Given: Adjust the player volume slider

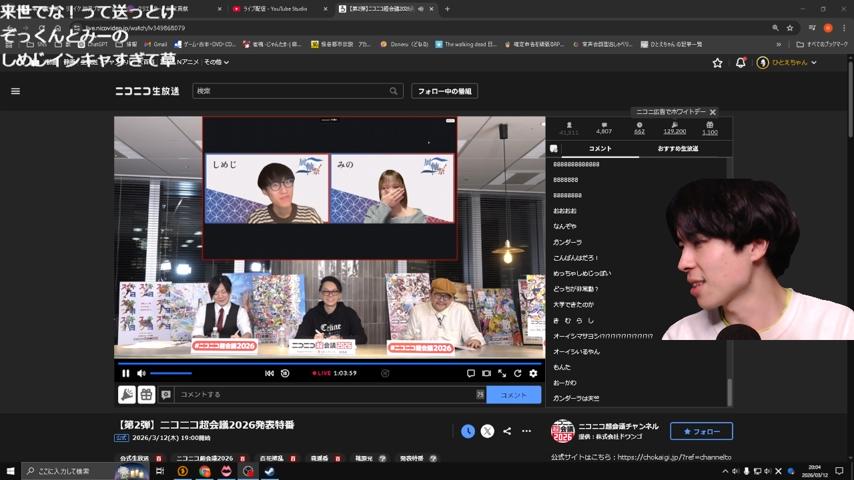Looking at the screenshot, I should 171,373.
